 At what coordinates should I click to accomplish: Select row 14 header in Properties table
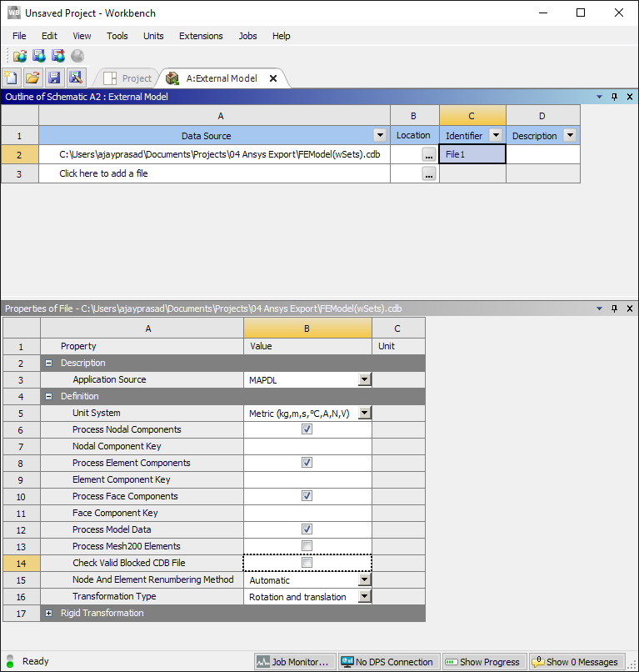click(x=22, y=563)
